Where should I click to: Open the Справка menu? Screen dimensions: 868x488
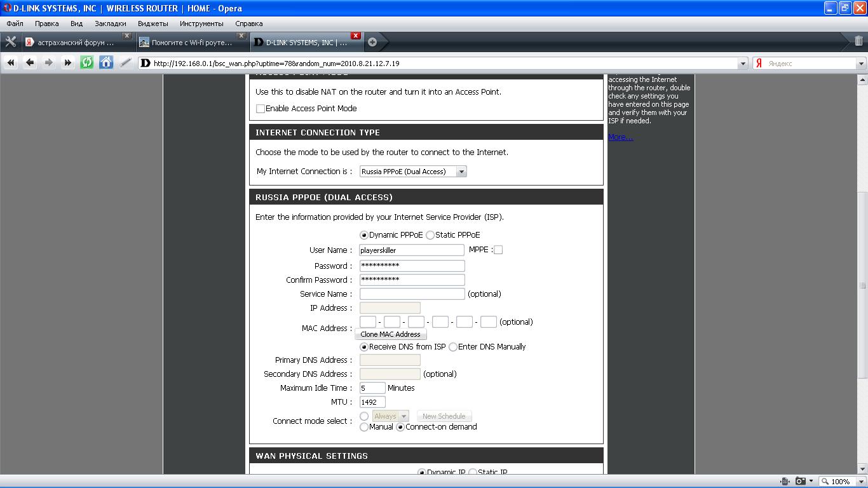(249, 24)
